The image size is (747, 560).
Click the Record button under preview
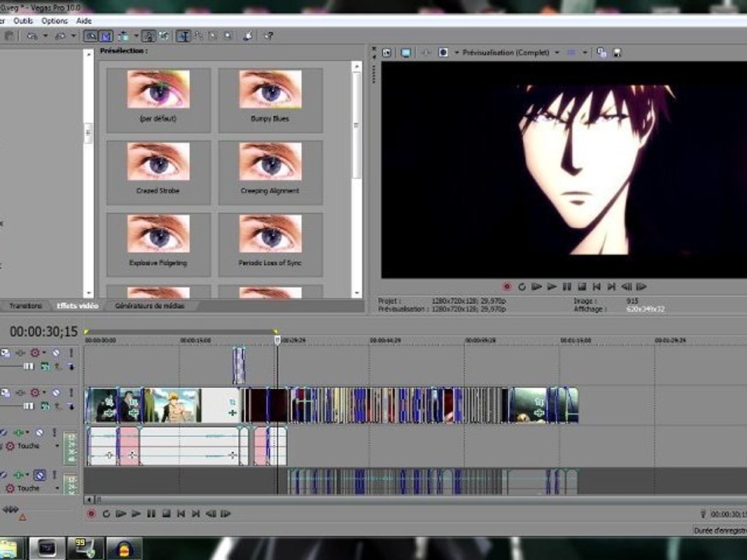tap(507, 287)
